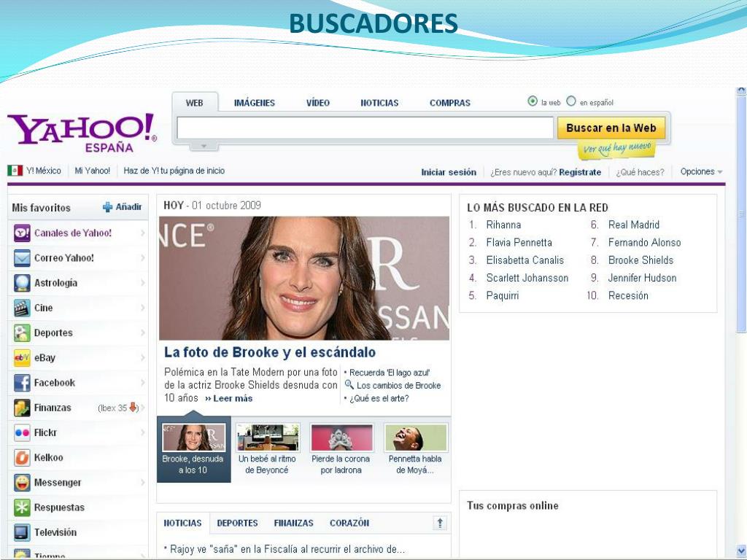Viewport: 747px width, 560px height.
Task: Click the up-arrow icon on the news tabs bar
Action: [x=440, y=523]
